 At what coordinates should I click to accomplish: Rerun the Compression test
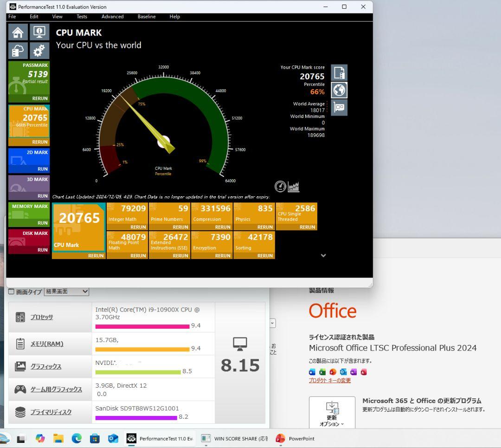click(223, 227)
